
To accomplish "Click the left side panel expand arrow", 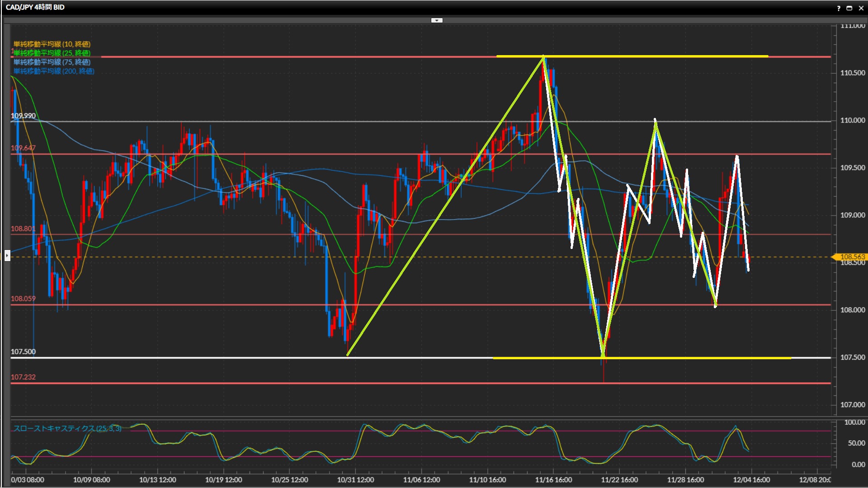I will click(x=7, y=256).
